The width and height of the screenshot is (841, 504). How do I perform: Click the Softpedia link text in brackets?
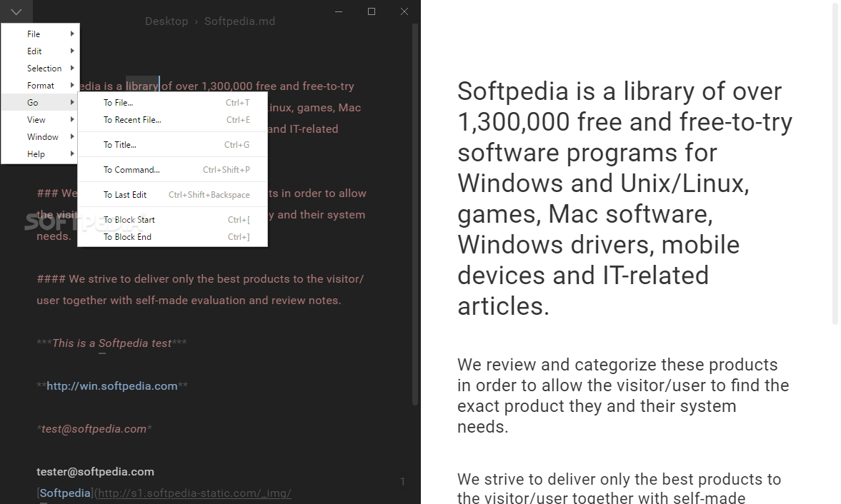(65, 493)
